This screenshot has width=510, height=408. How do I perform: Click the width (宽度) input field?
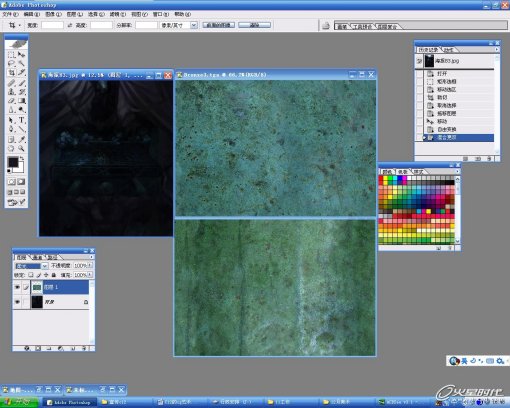pos(52,25)
